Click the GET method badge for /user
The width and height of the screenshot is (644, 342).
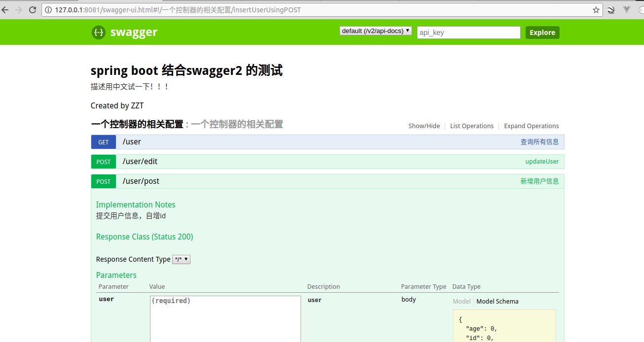click(x=104, y=142)
